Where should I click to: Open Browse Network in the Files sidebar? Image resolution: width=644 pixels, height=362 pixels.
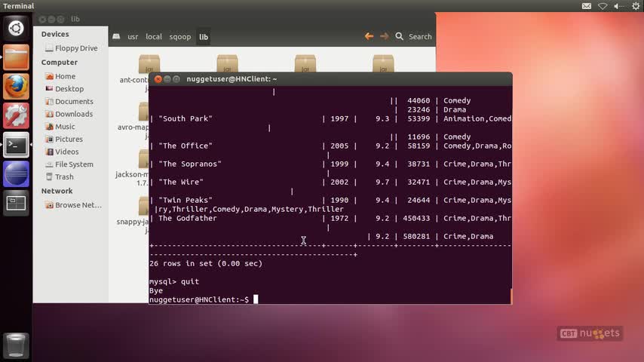tap(73, 205)
